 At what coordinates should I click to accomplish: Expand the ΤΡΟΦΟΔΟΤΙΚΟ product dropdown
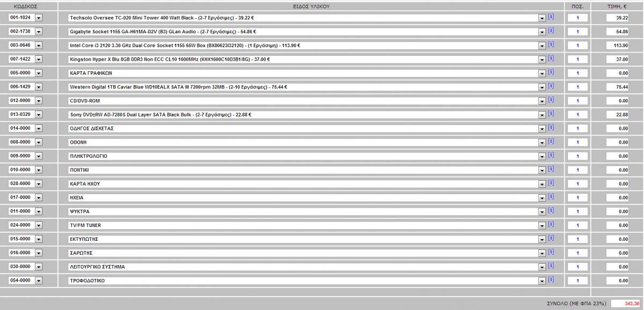point(541,281)
